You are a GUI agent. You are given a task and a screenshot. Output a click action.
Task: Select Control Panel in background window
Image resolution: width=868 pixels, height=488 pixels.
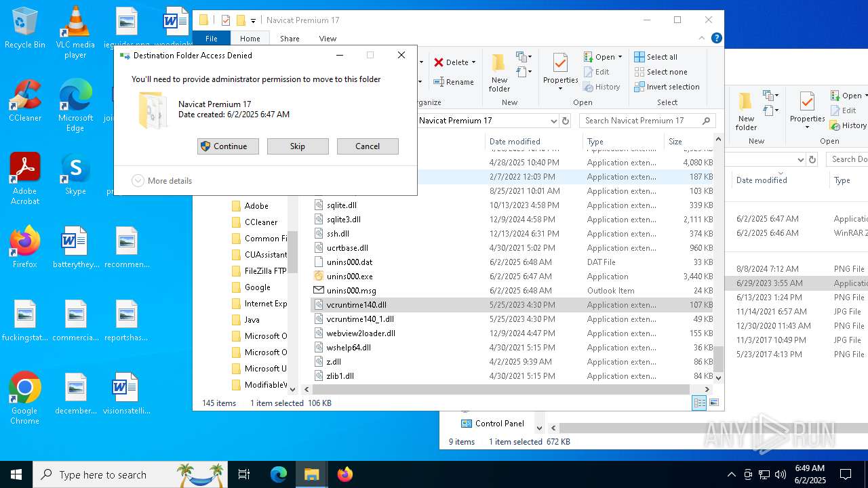pos(493,424)
